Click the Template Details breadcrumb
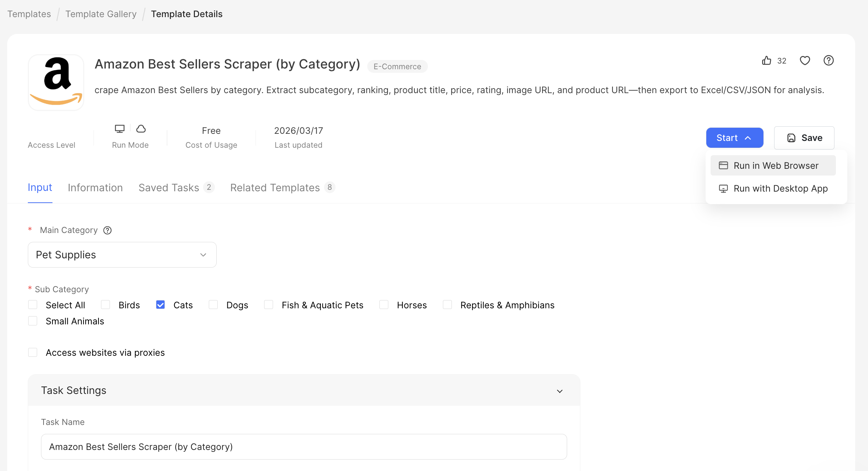Screen dimensions: 868x471 coord(187,14)
